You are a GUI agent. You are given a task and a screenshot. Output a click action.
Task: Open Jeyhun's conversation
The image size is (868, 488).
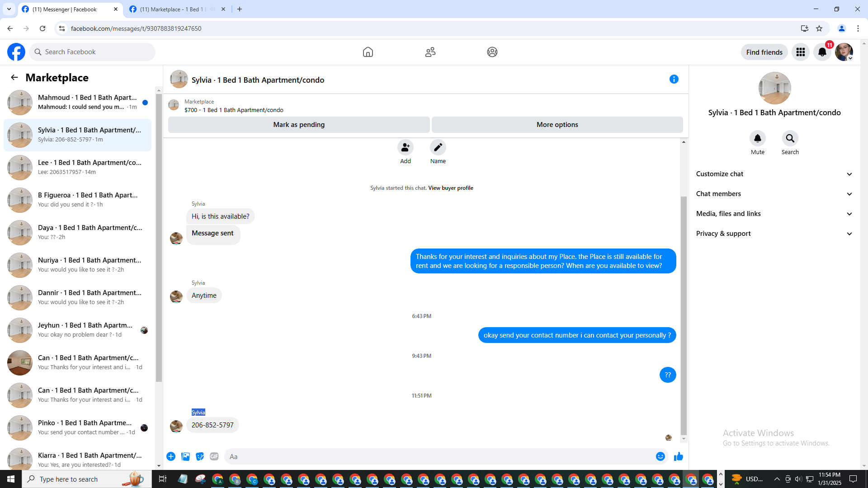point(78,330)
